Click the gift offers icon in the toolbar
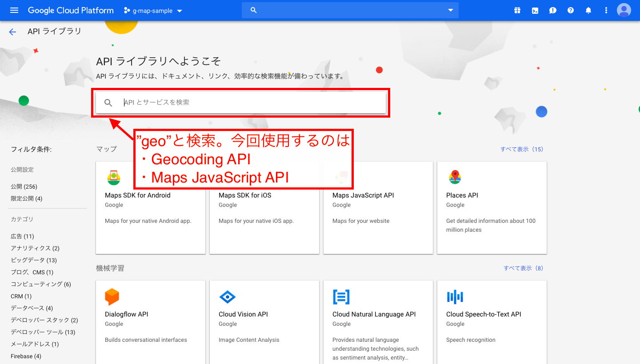Screen dimensions: 640x364 [517, 10]
